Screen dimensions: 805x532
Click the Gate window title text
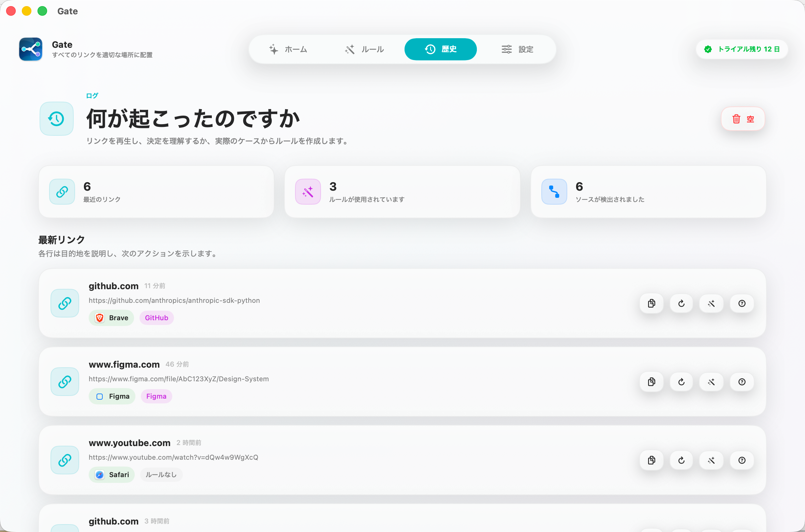[68, 11]
